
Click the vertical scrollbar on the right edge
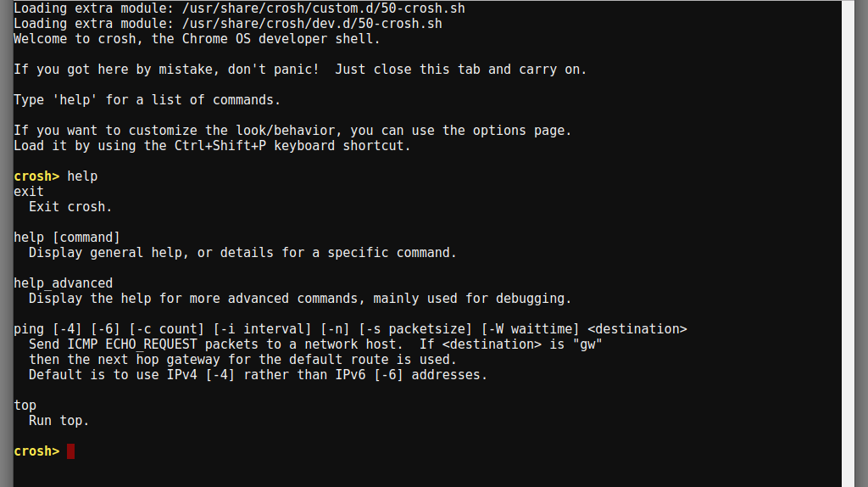point(848,243)
